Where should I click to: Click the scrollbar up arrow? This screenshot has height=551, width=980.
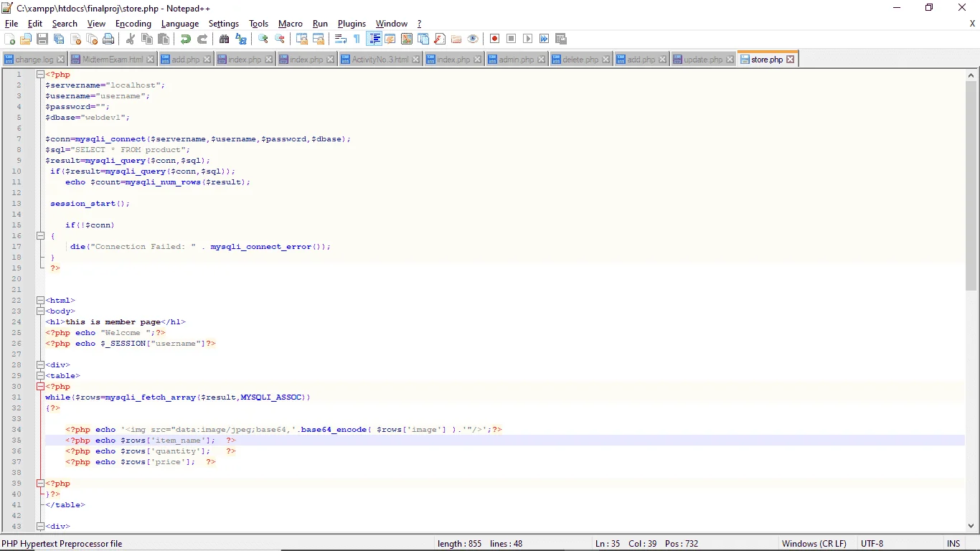coord(971,75)
